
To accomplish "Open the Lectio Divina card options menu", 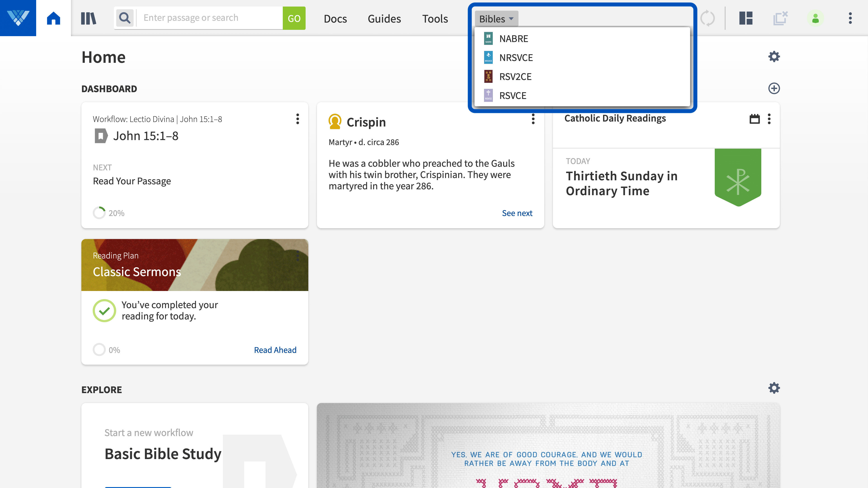I will point(297,119).
